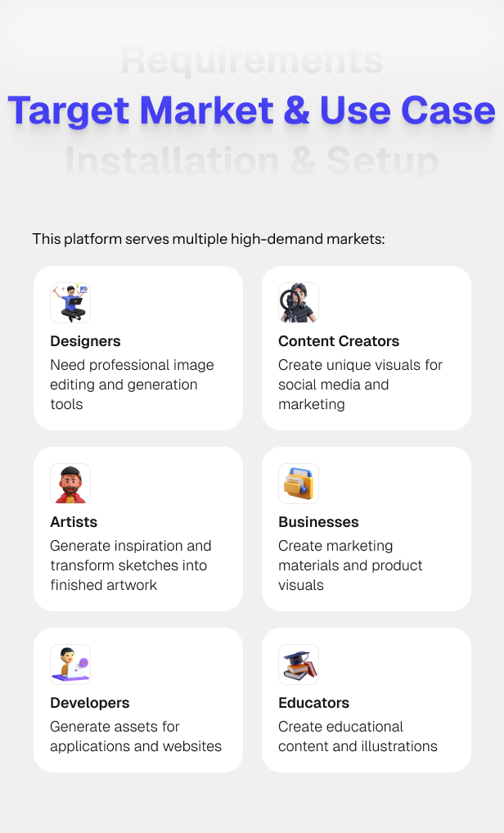Screen dimensions: 504x833
Task: Select the Target Market & Use Case heading
Action: 251,110
